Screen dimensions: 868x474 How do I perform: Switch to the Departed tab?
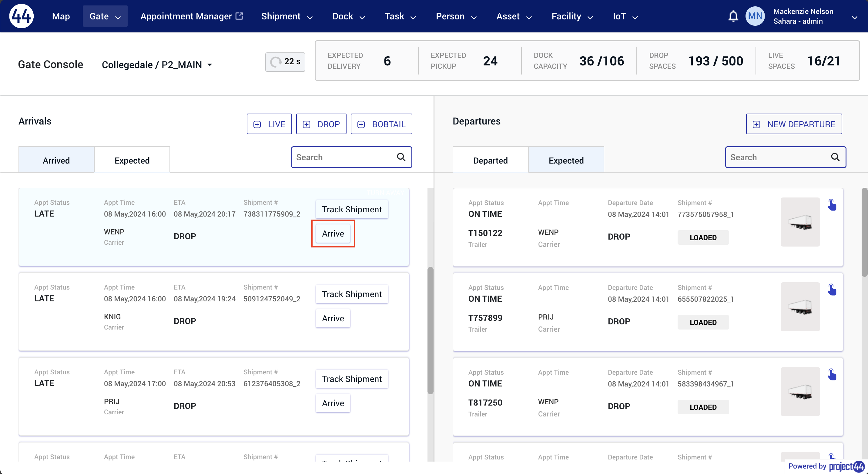pos(490,160)
